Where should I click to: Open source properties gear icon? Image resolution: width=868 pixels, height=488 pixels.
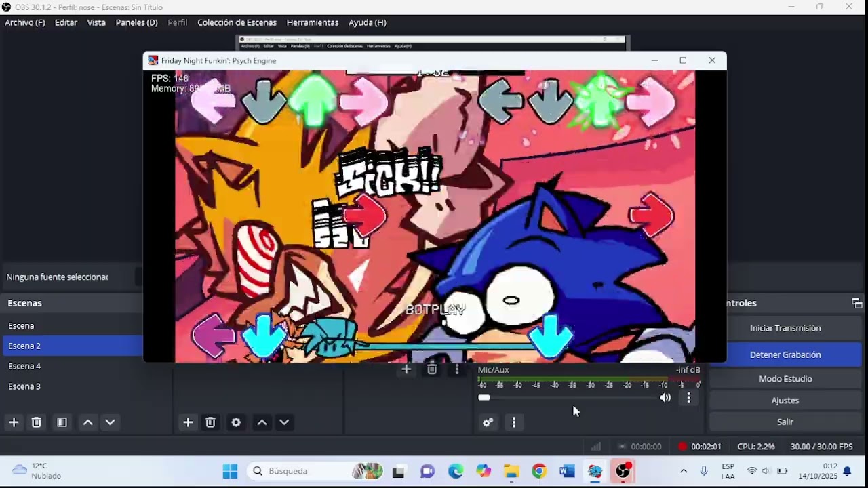pos(236,422)
